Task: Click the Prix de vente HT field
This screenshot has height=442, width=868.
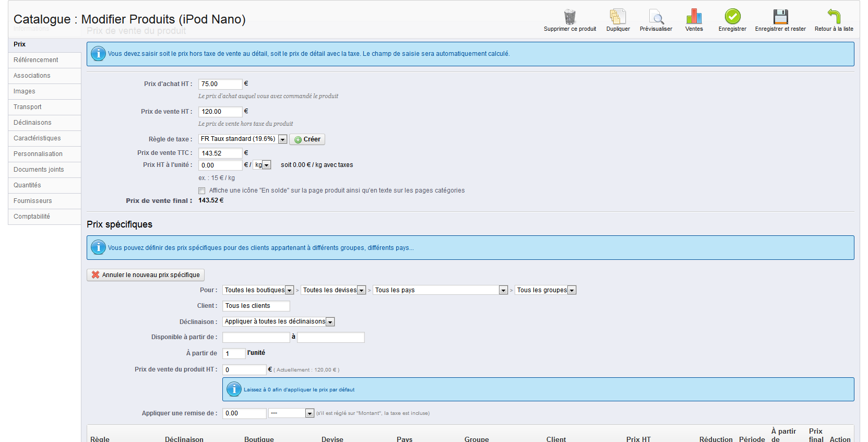Action: (220, 112)
